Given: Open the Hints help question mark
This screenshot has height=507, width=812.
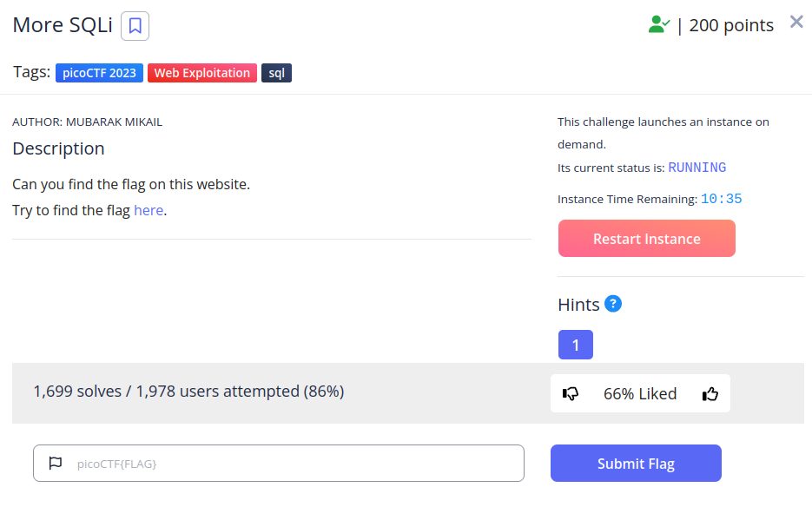Looking at the screenshot, I should 613,304.
